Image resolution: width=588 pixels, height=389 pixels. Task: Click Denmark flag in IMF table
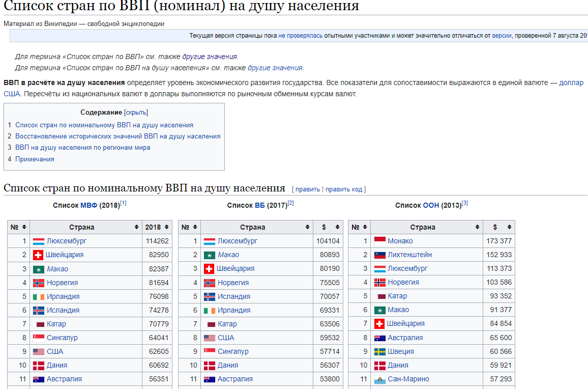coord(38,366)
